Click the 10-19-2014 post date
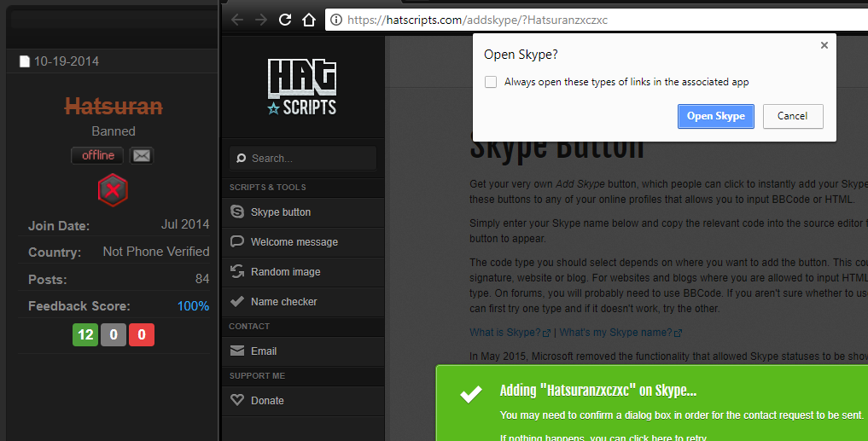 [x=67, y=61]
